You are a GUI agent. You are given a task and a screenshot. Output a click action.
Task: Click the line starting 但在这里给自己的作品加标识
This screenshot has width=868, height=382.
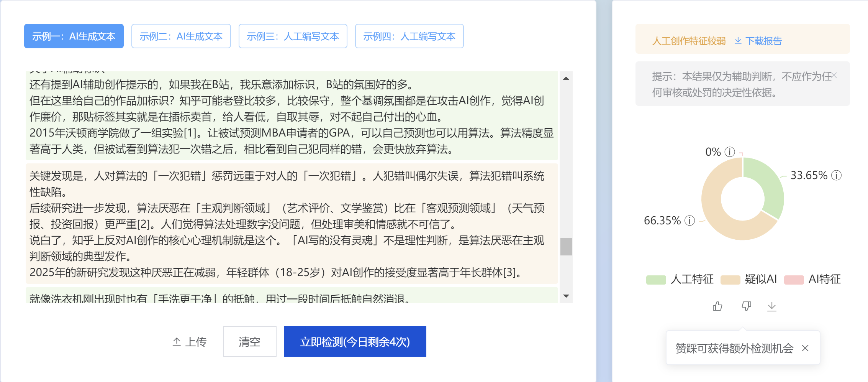click(287, 109)
